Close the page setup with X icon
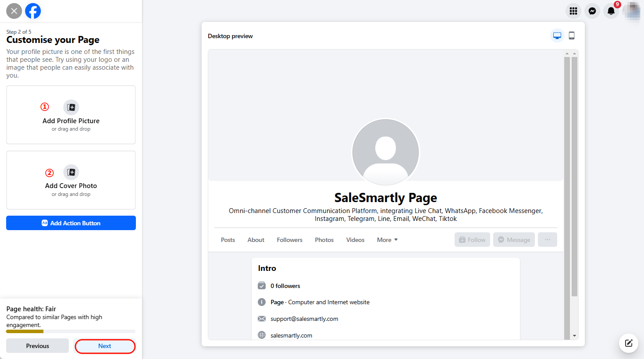 [x=14, y=11]
